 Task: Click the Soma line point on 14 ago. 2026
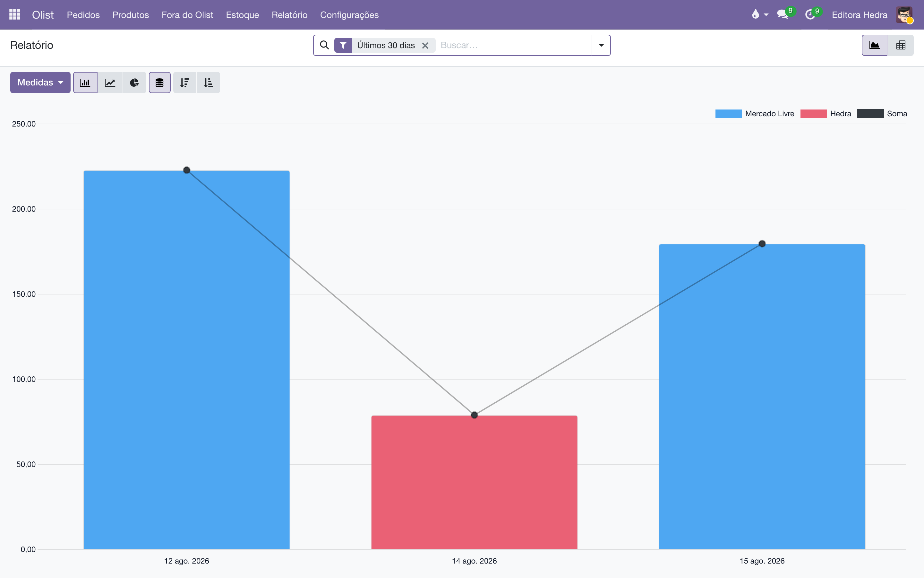[474, 415]
